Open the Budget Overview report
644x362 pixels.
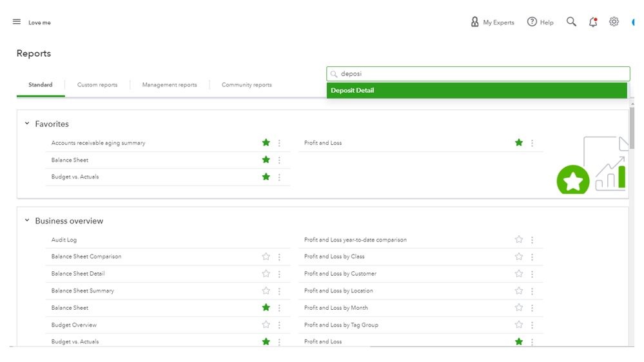(x=74, y=325)
